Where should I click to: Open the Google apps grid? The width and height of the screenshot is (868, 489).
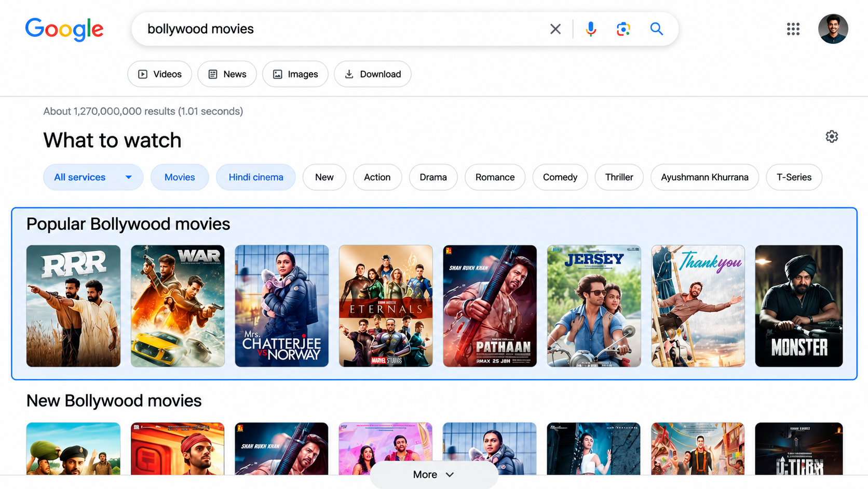pyautogui.click(x=793, y=29)
